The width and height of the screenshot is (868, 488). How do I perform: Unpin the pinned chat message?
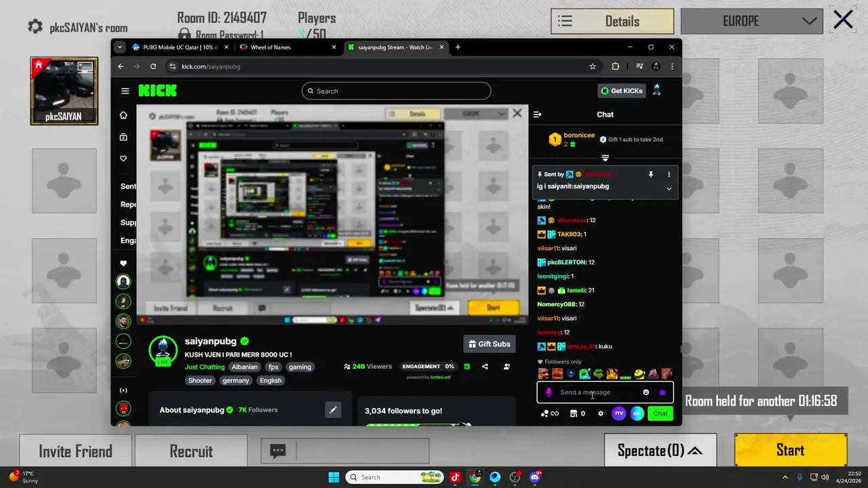coord(650,174)
